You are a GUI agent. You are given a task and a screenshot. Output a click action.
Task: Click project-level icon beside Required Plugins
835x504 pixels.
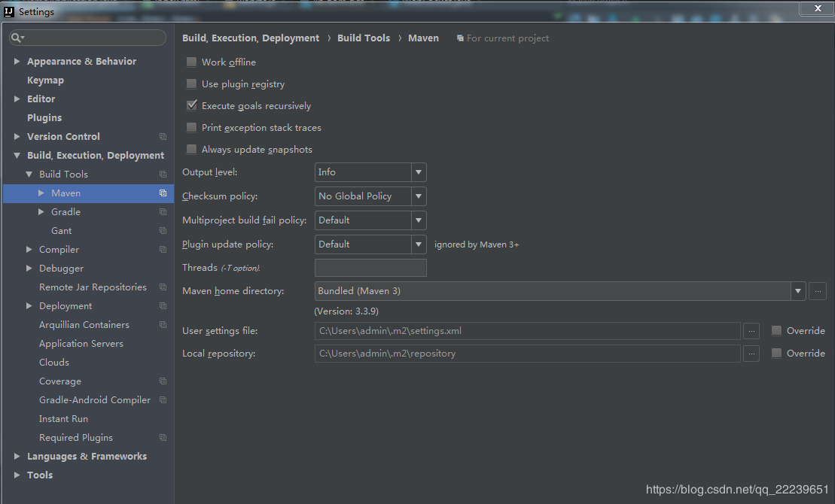click(163, 438)
